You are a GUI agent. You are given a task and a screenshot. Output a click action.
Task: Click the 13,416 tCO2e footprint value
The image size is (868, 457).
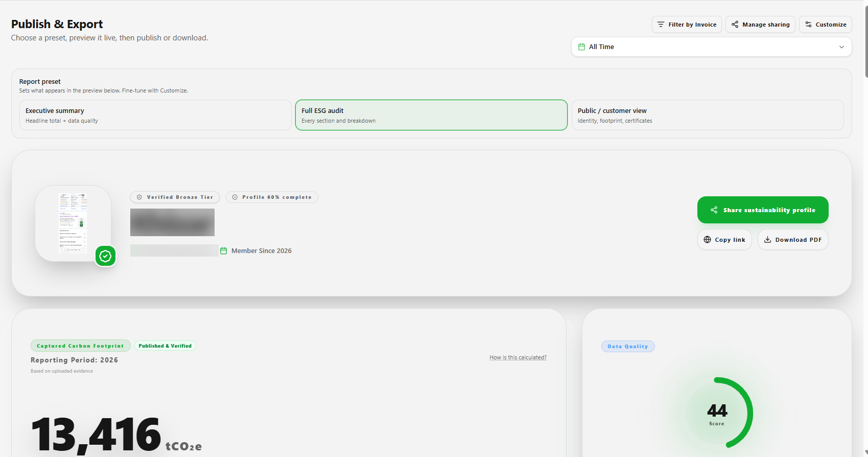coord(116,435)
